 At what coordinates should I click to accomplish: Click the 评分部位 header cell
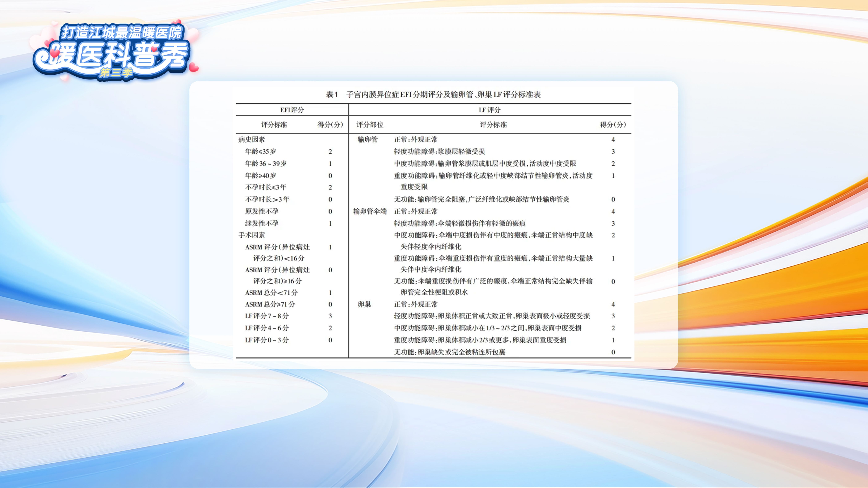pyautogui.click(x=370, y=125)
